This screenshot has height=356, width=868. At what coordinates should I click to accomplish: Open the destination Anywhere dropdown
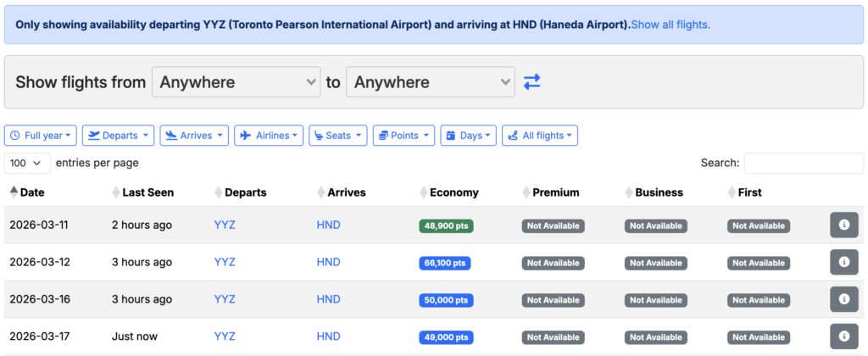431,82
